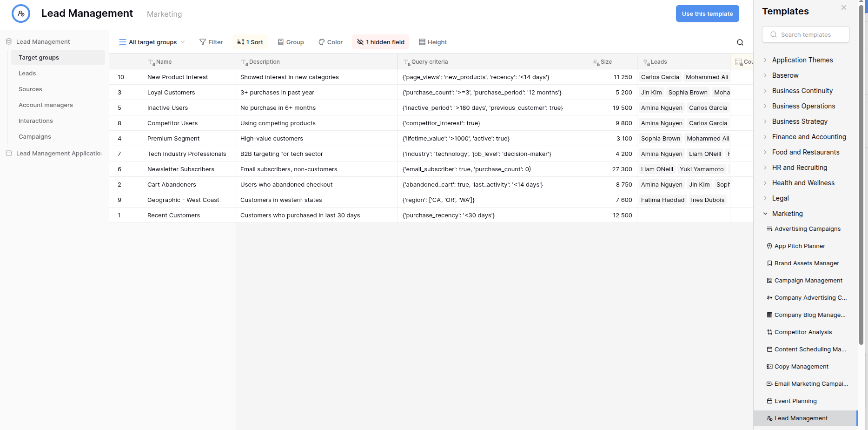Viewport: 868px width, 430px height.
Task: Show the 1 hidden field
Action: (380, 42)
